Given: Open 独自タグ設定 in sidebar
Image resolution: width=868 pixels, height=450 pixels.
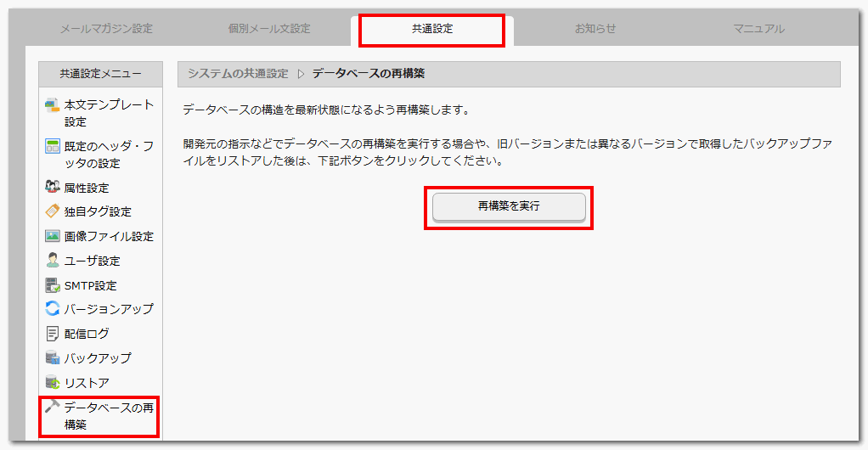Looking at the screenshot, I should tap(98, 212).
